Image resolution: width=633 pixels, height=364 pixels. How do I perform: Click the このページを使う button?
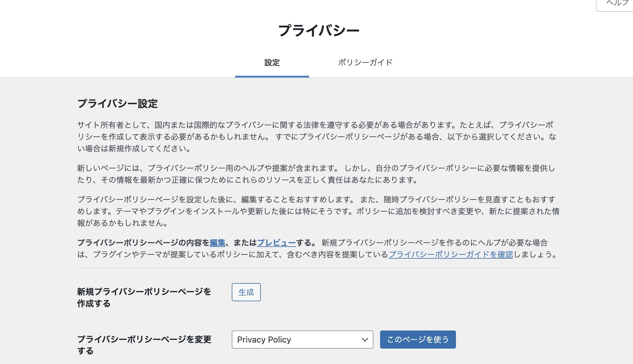(x=418, y=340)
